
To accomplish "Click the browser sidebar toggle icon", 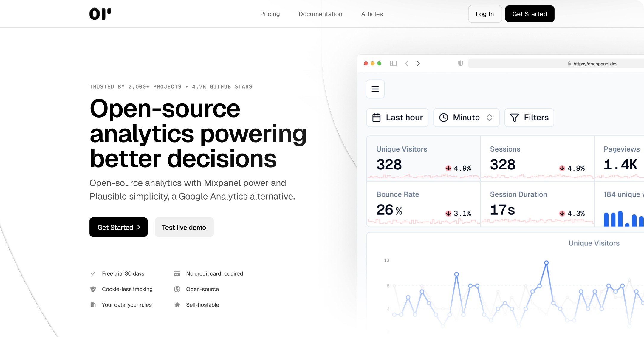I will pos(393,63).
